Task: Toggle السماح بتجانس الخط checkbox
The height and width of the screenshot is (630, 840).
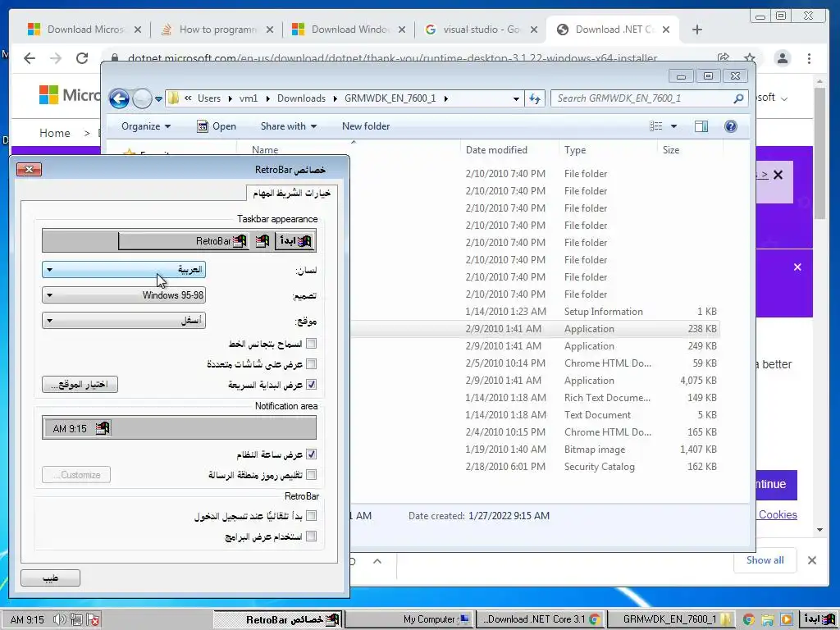Action: 311,344
